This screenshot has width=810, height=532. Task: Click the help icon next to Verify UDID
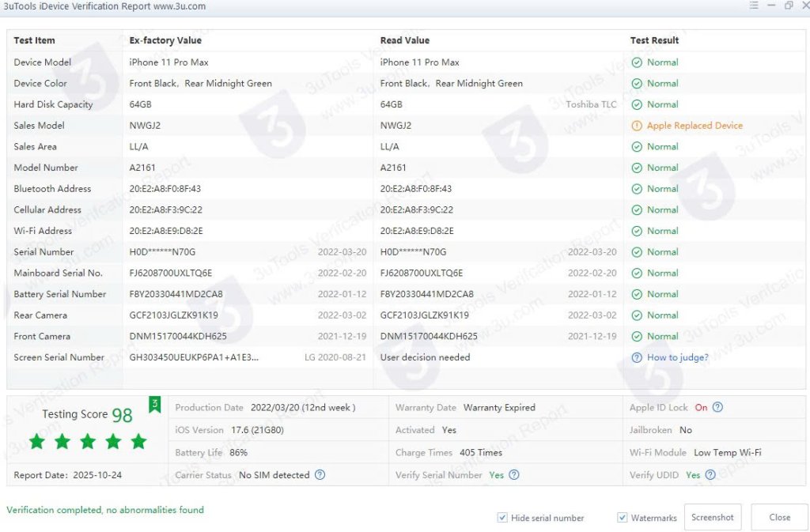(710, 475)
